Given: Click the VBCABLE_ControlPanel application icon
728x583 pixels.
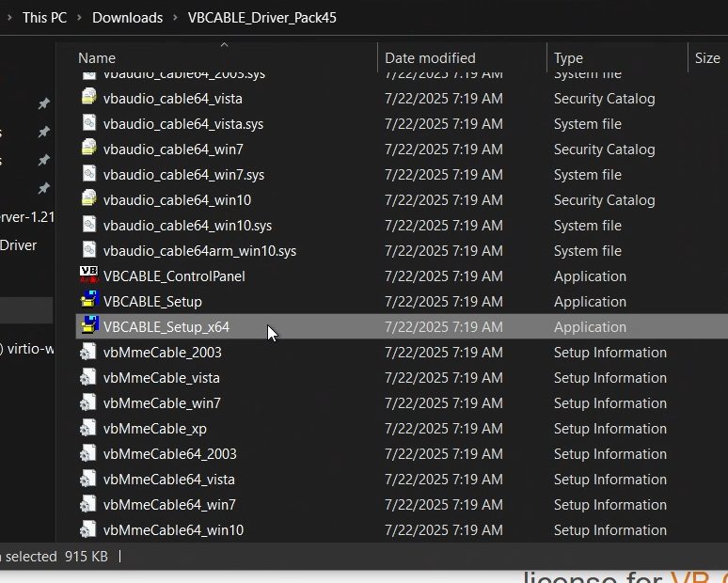Looking at the screenshot, I should [x=88, y=275].
